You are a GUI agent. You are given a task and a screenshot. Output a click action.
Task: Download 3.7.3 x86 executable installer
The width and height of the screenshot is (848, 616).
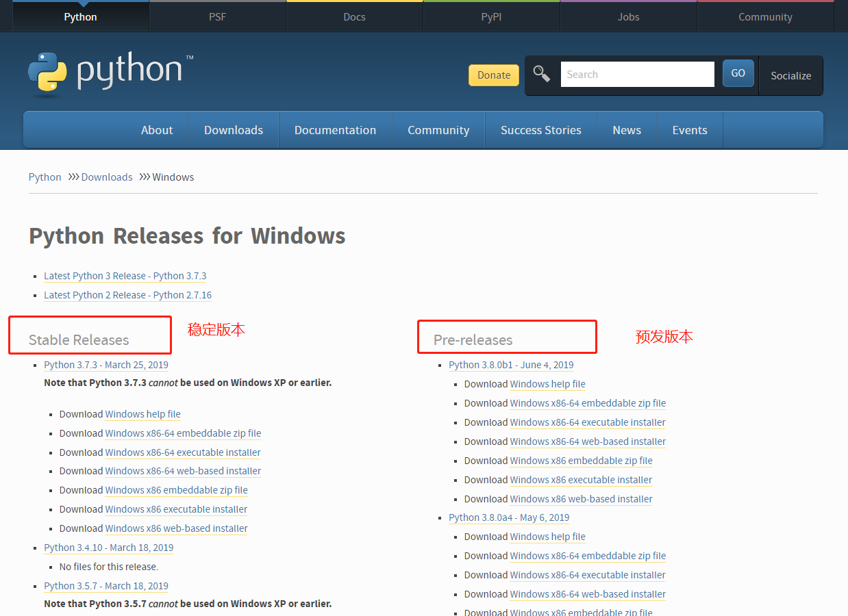click(177, 509)
